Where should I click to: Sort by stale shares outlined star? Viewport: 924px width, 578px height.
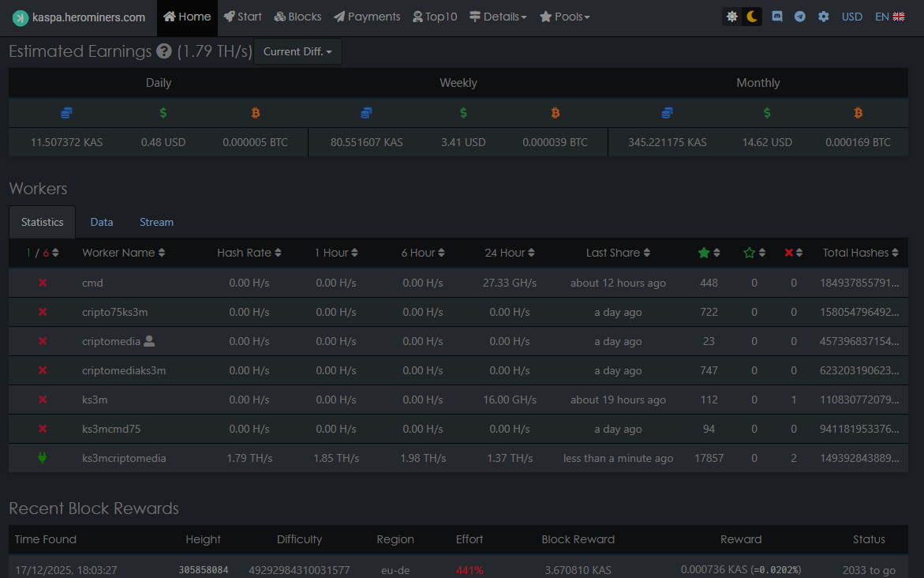point(754,253)
